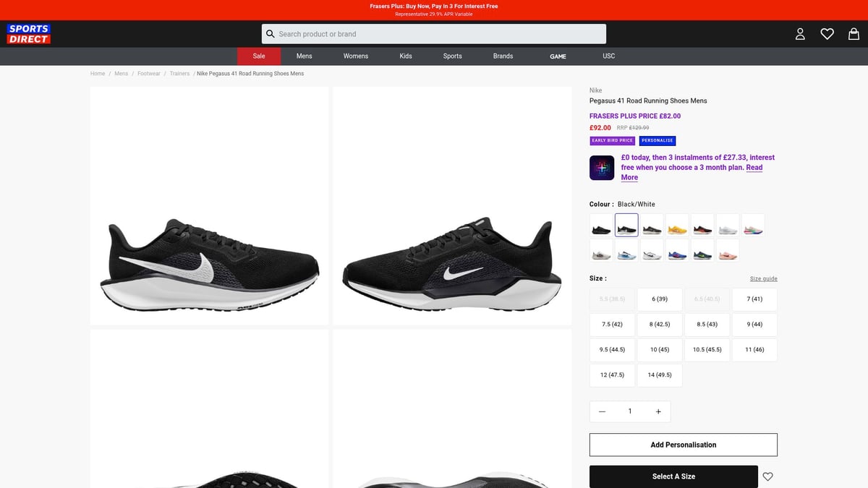The height and width of the screenshot is (488, 868).
Task: Open the USC menu link
Action: click(x=609, y=56)
